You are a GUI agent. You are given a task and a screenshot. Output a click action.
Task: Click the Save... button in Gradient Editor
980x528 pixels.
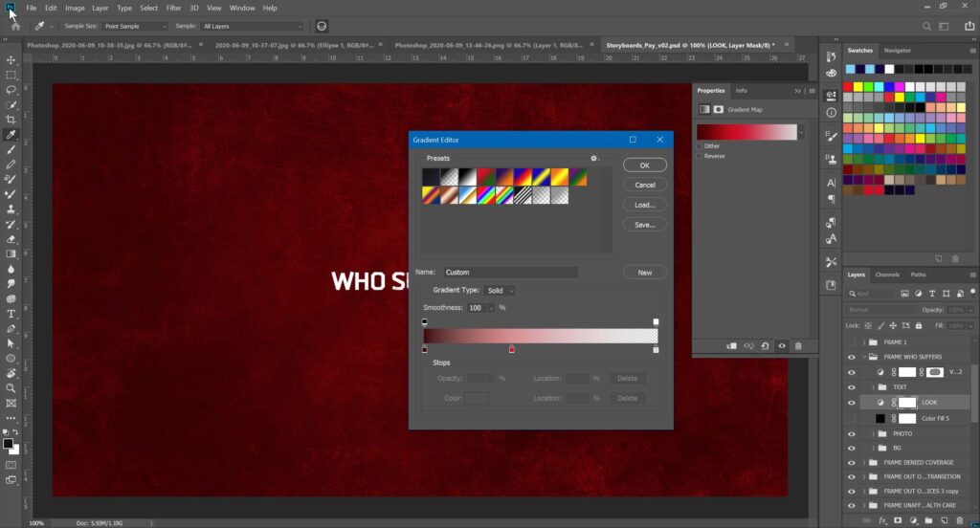tap(644, 224)
